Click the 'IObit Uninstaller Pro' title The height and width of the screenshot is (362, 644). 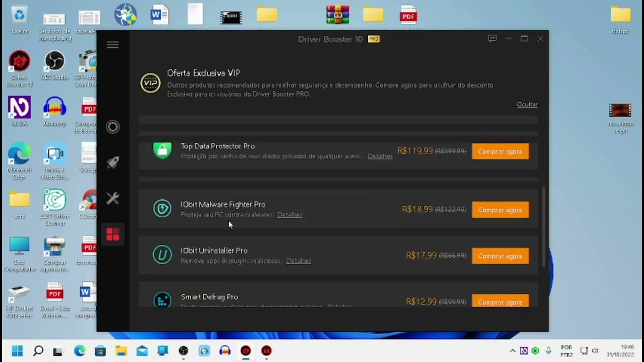[214, 251]
